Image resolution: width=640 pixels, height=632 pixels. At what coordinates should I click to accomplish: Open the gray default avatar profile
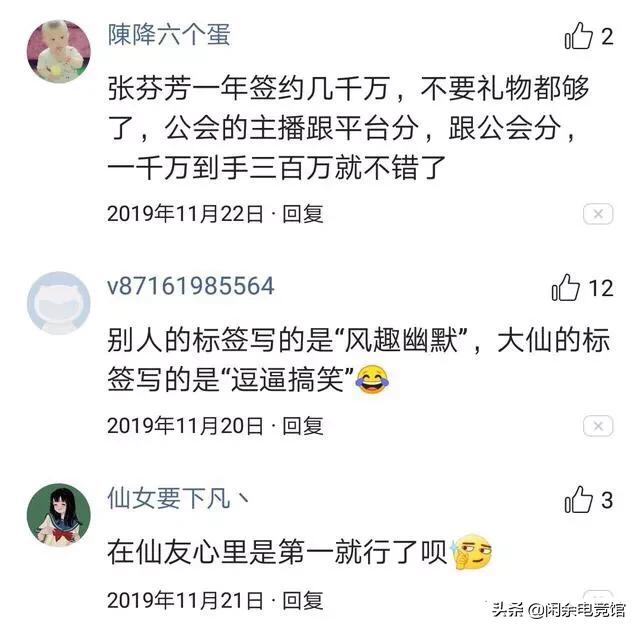(x=59, y=303)
